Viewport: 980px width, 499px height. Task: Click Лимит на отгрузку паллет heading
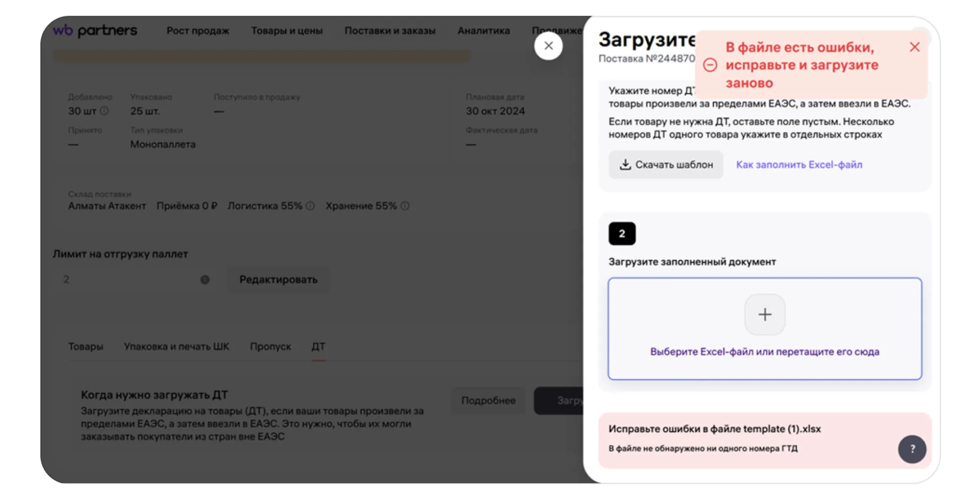(121, 254)
